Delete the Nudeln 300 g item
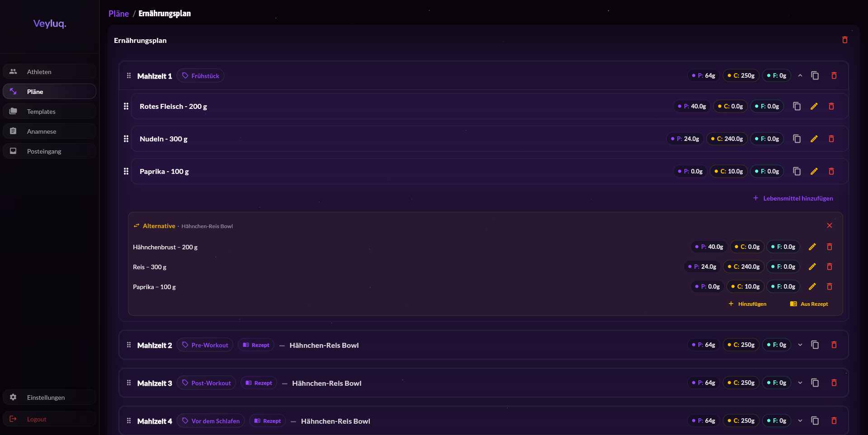 tap(831, 139)
